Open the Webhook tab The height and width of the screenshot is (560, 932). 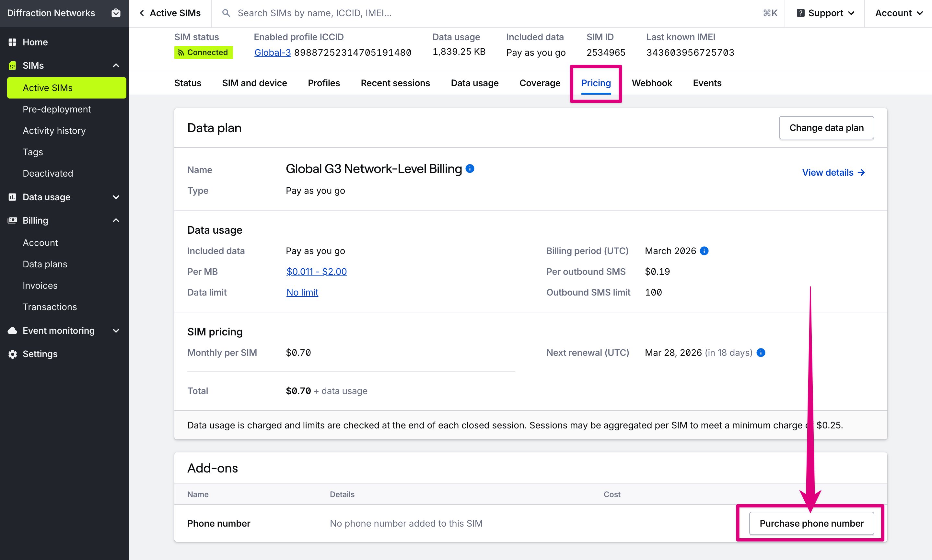pyautogui.click(x=652, y=83)
